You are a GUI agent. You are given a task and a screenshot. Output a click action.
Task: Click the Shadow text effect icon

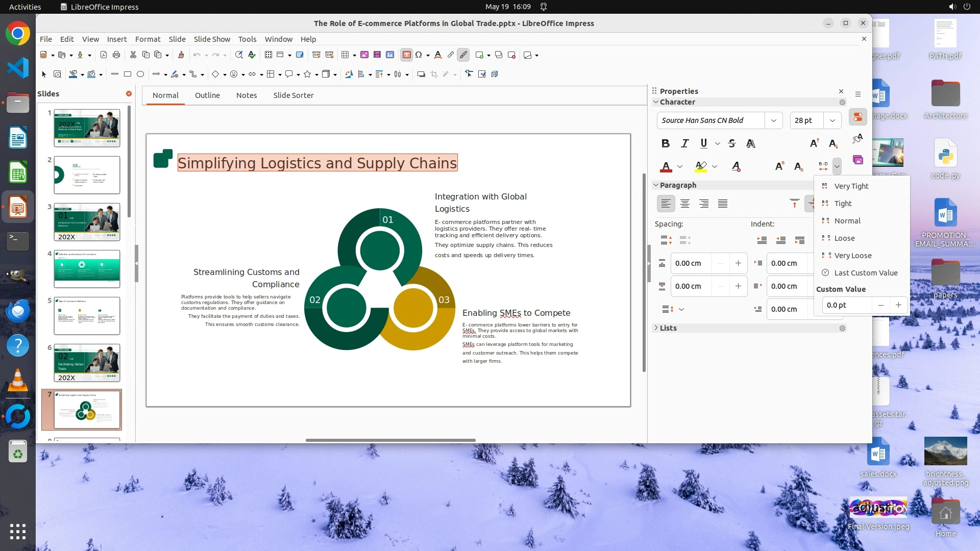tap(750, 144)
